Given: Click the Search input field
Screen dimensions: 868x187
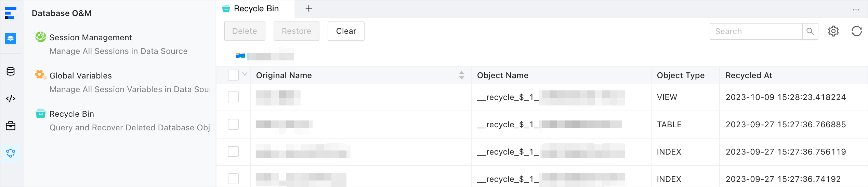Looking at the screenshot, I should click(x=756, y=31).
